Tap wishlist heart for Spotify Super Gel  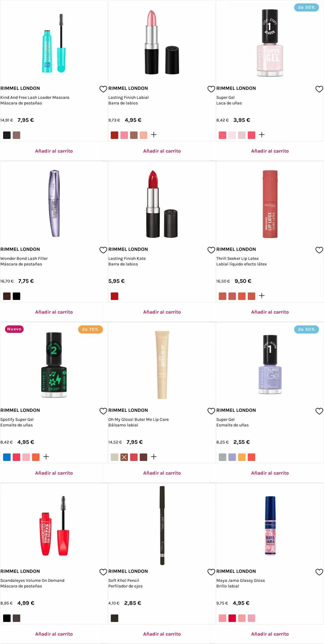click(103, 411)
